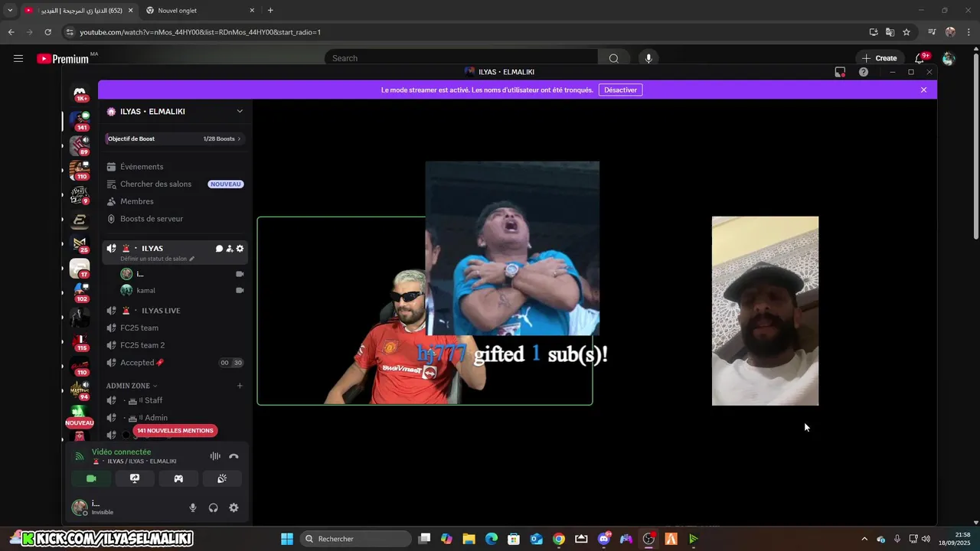Screen dimensions: 980x551
Task: Open Chrome tab search dropdown arrow
Action: [10, 11]
